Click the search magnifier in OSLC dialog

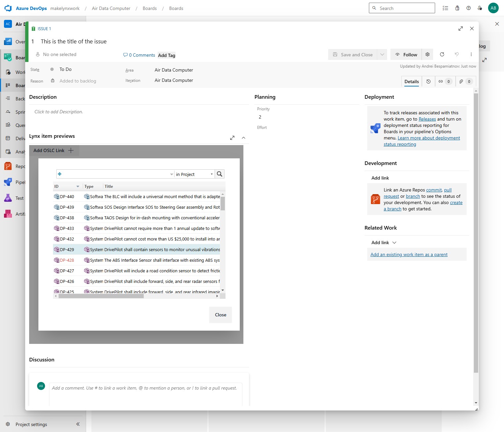point(220,174)
